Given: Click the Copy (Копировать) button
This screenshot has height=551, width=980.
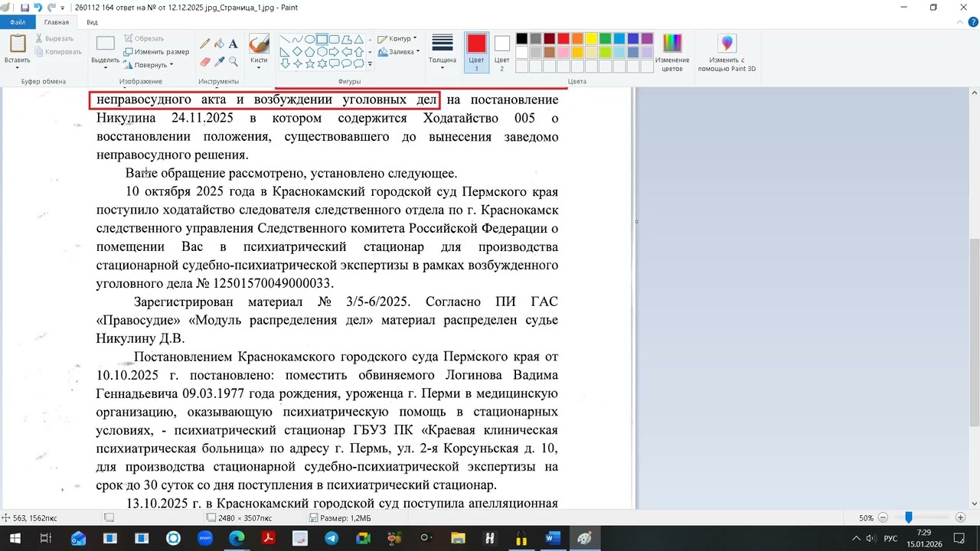Looking at the screenshot, I should point(57,51).
